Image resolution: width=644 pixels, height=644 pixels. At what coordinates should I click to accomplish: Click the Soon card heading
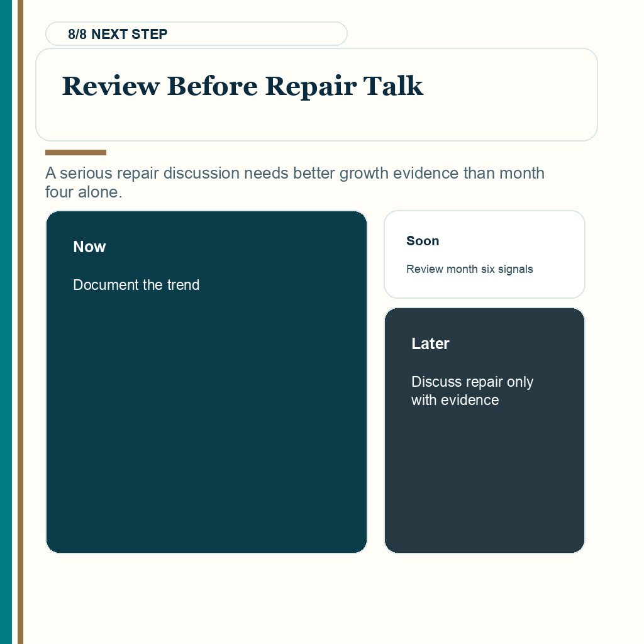[423, 241]
